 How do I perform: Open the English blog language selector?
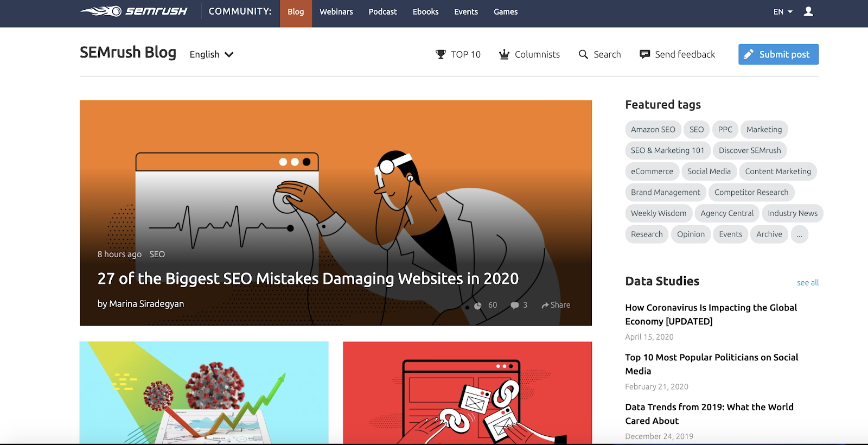coord(212,54)
